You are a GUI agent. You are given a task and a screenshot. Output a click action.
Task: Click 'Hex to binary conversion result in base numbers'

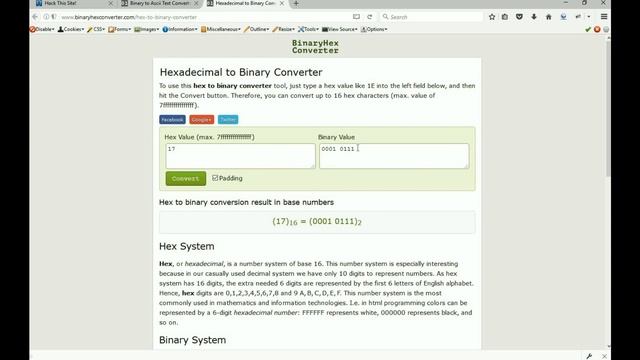pyautogui.click(x=246, y=202)
